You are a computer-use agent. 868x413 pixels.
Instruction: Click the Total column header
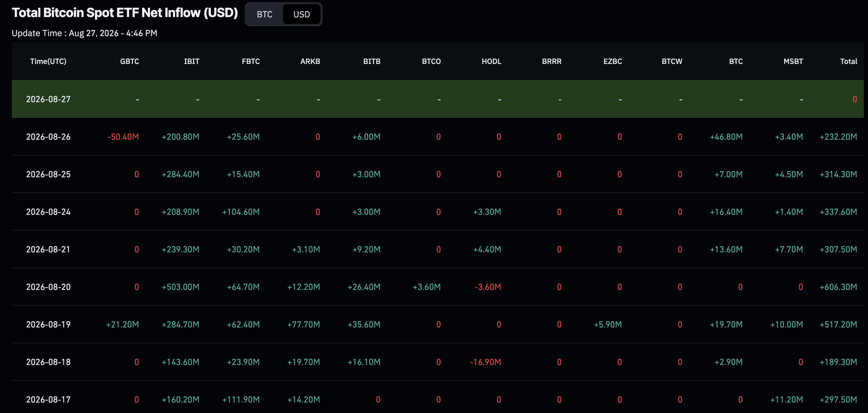[x=849, y=62]
